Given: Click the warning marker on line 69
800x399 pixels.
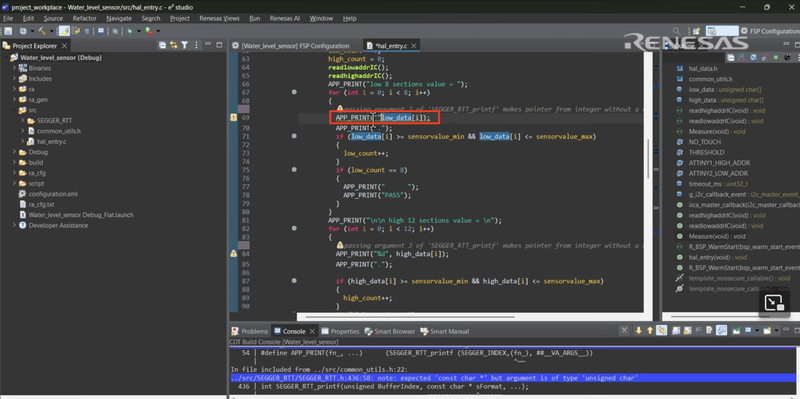Looking at the screenshot, I should 234,117.
